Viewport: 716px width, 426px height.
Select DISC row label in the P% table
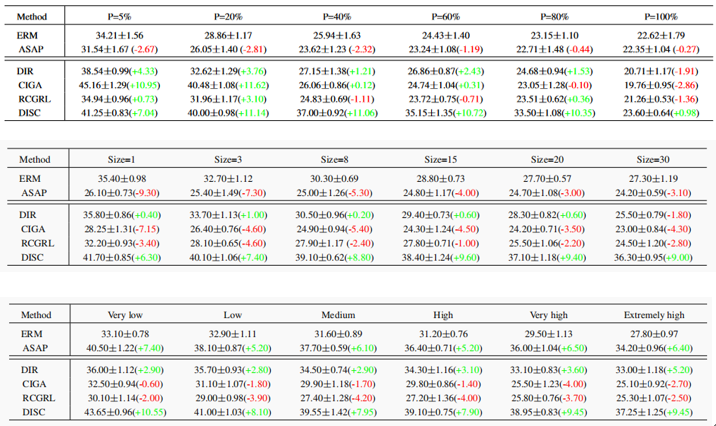tap(33, 114)
